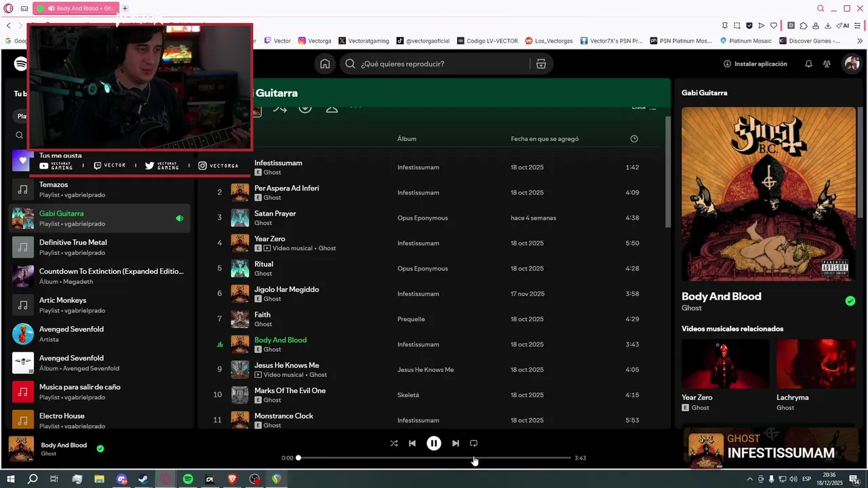The height and width of the screenshot is (488, 868).
Task: Open Opus Eponymous album link on Ritual row
Action: [x=422, y=268]
